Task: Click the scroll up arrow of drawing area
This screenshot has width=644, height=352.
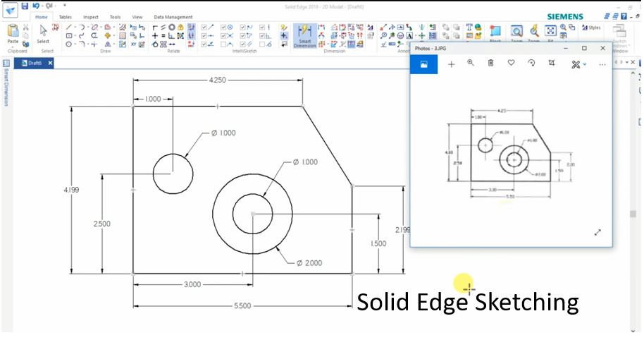Action: pos(633,73)
